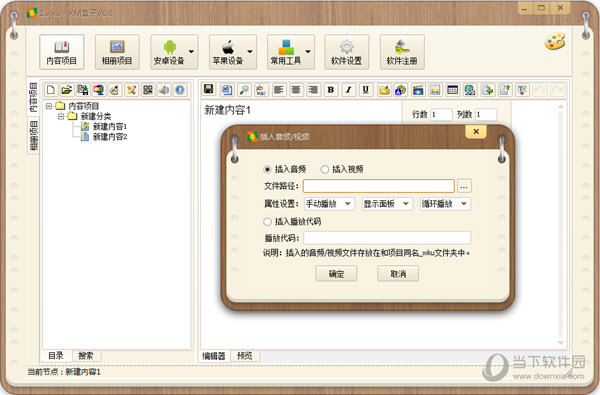The width and height of the screenshot is (600, 395).
Task: Open the 手动播放 dropdown
Action: tap(329, 204)
